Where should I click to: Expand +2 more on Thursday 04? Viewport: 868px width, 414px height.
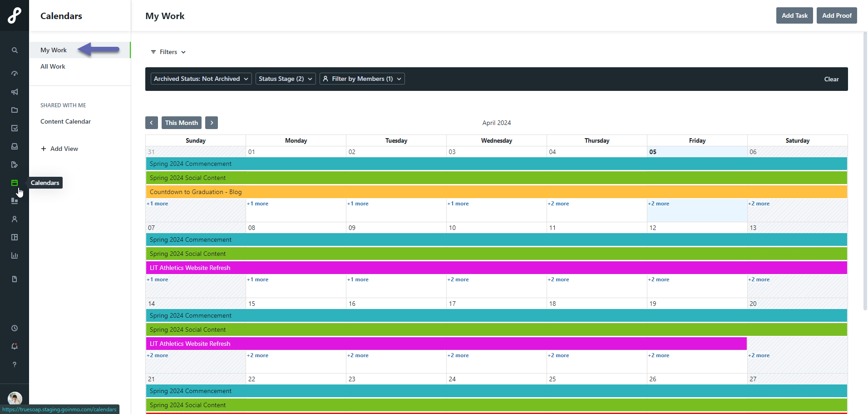558,204
